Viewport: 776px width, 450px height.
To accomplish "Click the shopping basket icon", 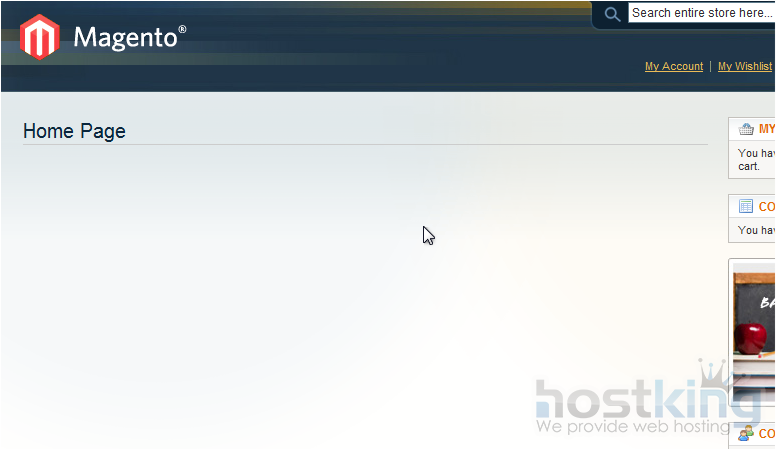I will (746, 129).
